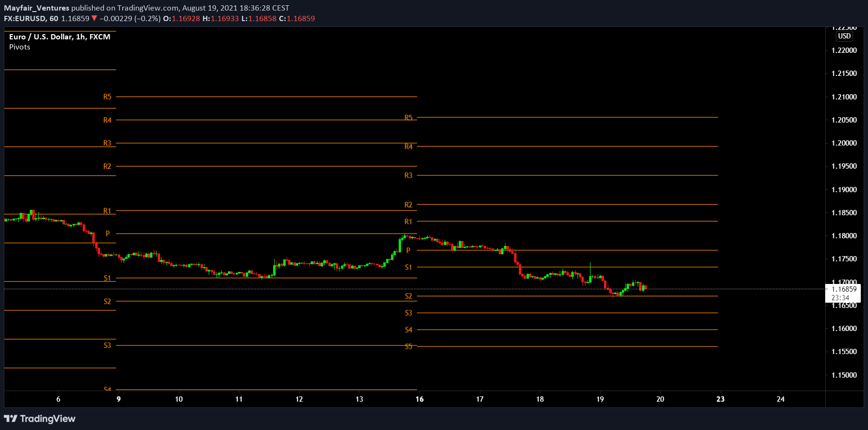Click the TradingView logo at bottom
Image resolution: width=868 pixels, height=430 pixels.
(40, 418)
